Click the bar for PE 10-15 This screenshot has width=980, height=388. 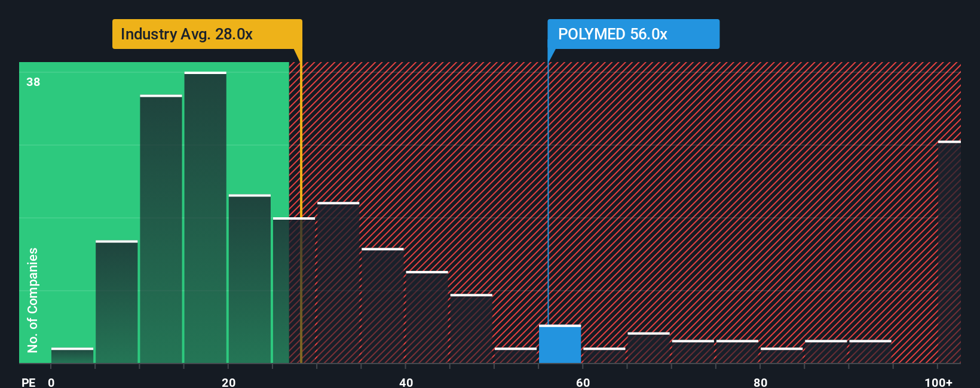pos(161,229)
